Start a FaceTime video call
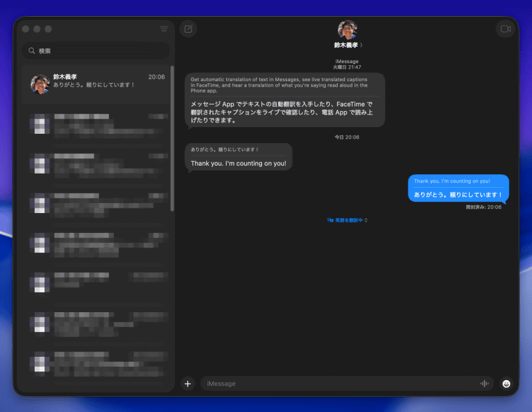532x412 pixels. (506, 29)
